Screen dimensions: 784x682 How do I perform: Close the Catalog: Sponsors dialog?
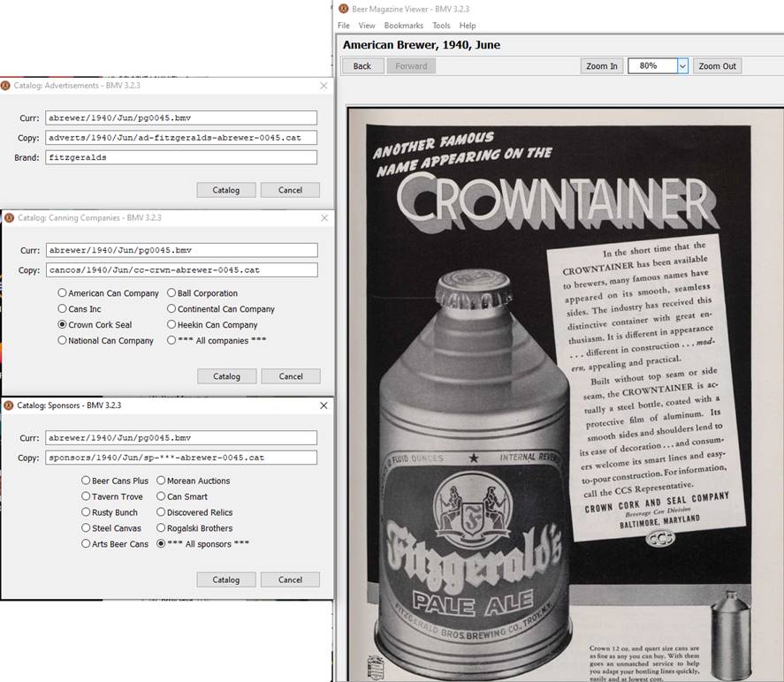click(x=324, y=405)
